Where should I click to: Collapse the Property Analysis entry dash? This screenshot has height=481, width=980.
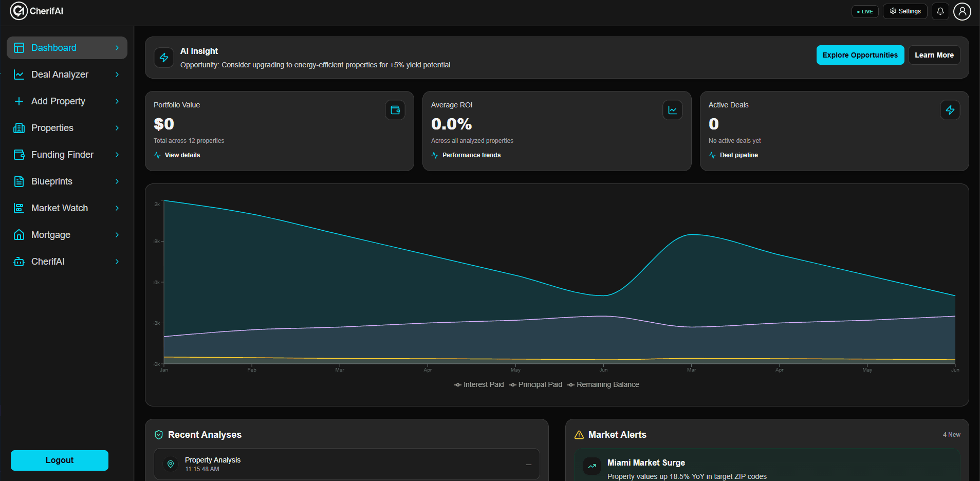point(528,465)
